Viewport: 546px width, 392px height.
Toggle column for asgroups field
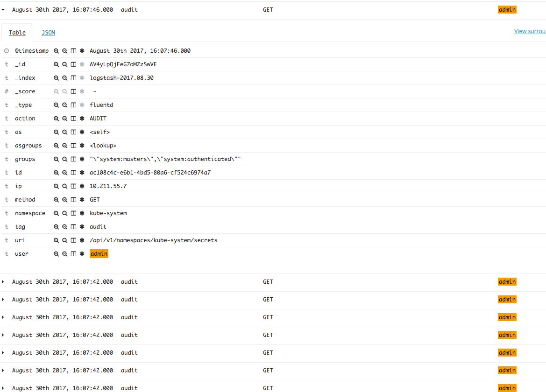pos(73,146)
